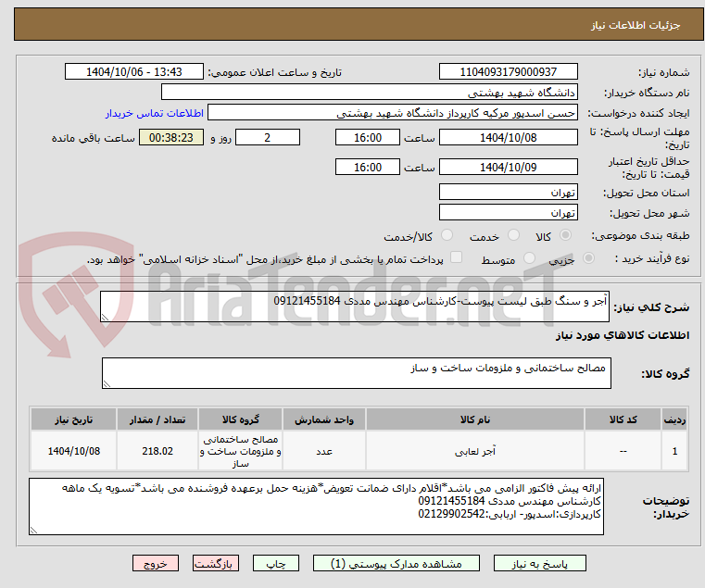Click the شرح کلی نیاز text area
Image resolution: width=705 pixels, height=588 pixels.
pyautogui.click(x=355, y=307)
